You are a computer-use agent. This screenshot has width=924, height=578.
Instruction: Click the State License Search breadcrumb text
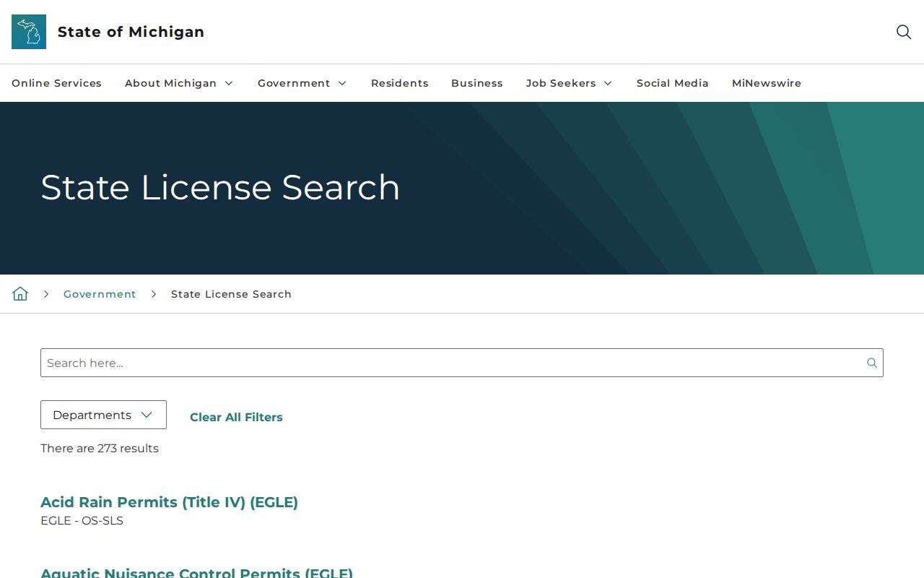[231, 294]
